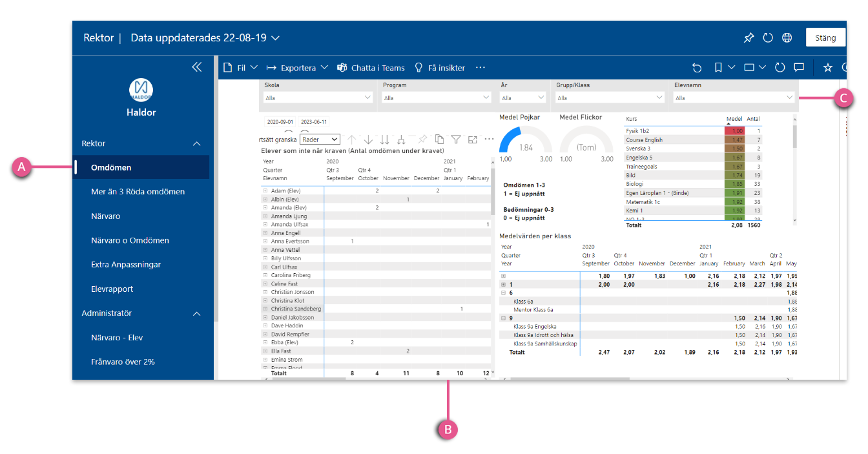Open the Grupp/Klass filter dropdown

click(610, 98)
